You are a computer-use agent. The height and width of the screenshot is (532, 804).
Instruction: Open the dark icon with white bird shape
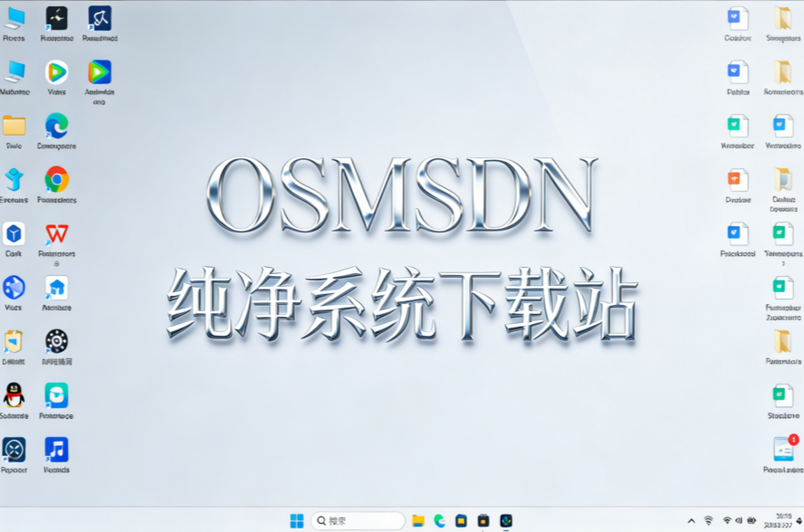(x=56, y=18)
